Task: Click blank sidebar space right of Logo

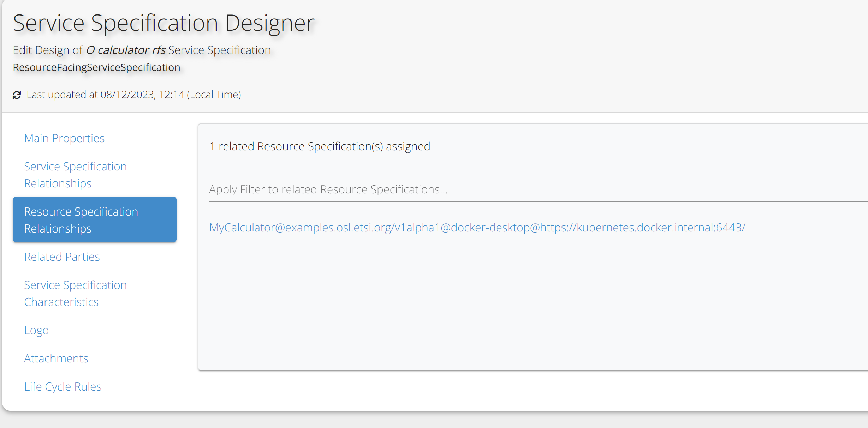Action: pos(124,330)
